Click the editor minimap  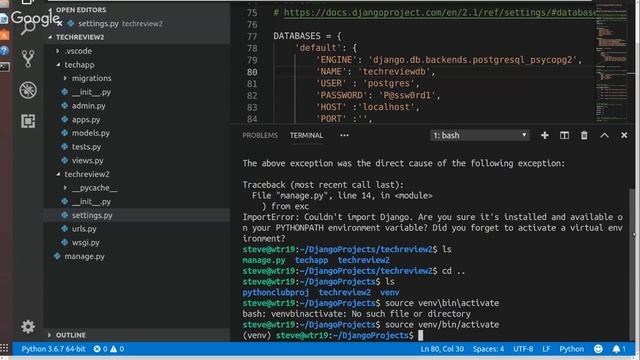611,61
